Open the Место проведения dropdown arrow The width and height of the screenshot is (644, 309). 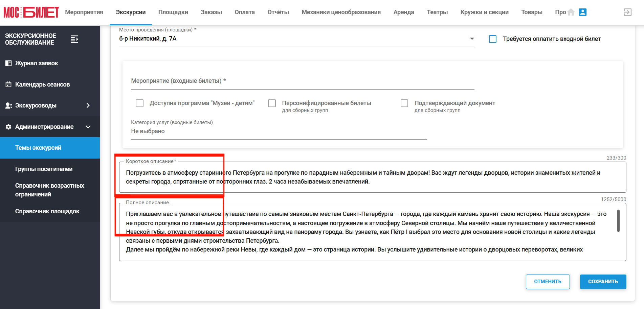point(472,39)
